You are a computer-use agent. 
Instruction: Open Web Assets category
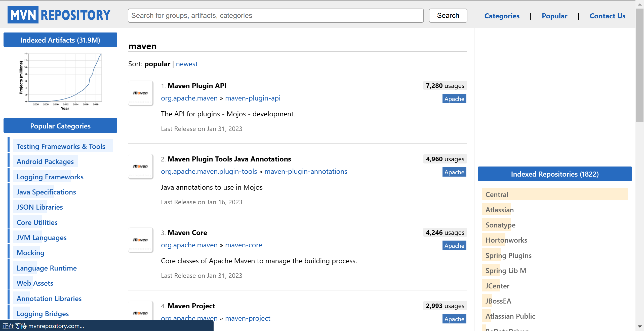click(35, 283)
